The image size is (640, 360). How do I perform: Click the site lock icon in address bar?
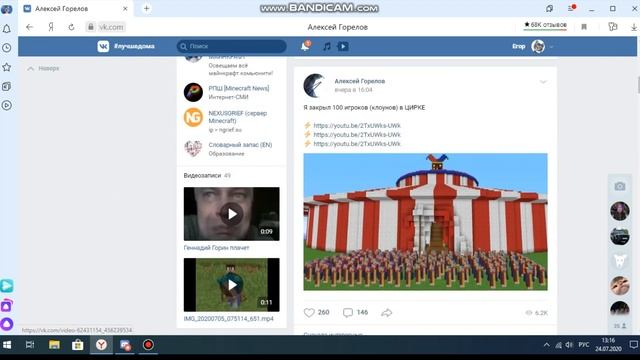[x=91, y=27]
